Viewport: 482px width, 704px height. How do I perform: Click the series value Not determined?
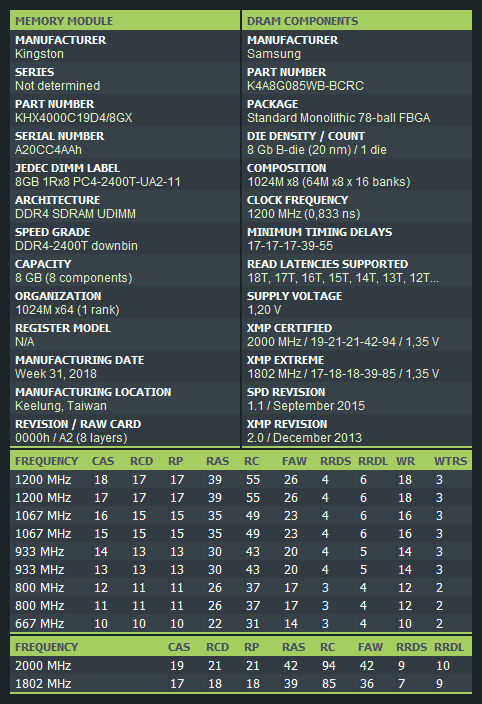pos(57,86)
